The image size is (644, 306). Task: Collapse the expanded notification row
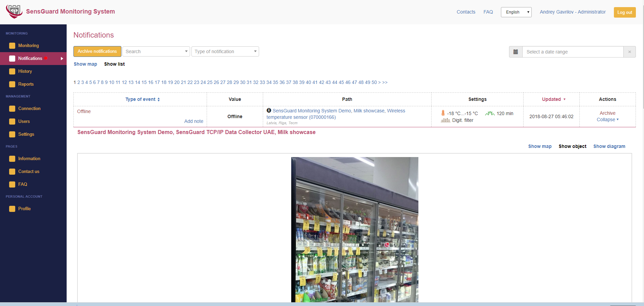coord(607,119)
